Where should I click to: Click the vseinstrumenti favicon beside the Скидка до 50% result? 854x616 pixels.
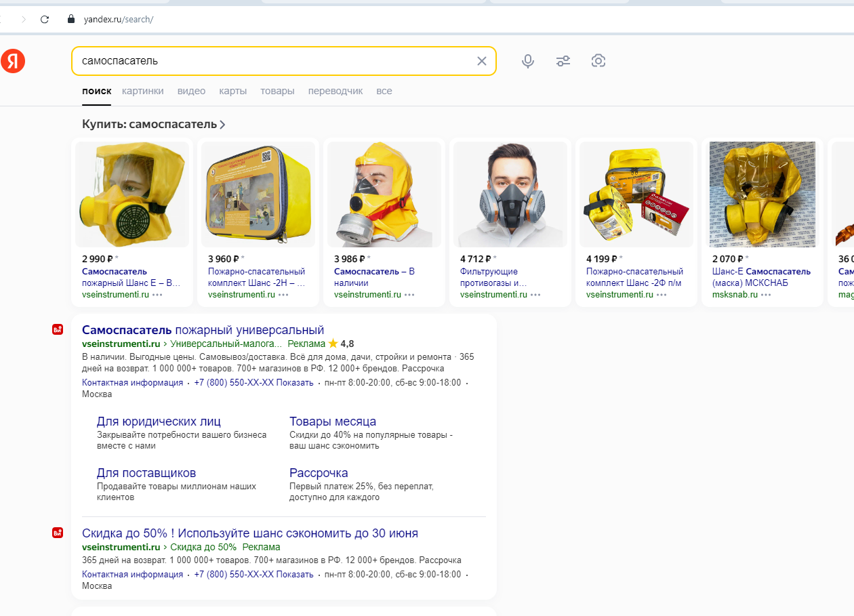pos(58,533)
